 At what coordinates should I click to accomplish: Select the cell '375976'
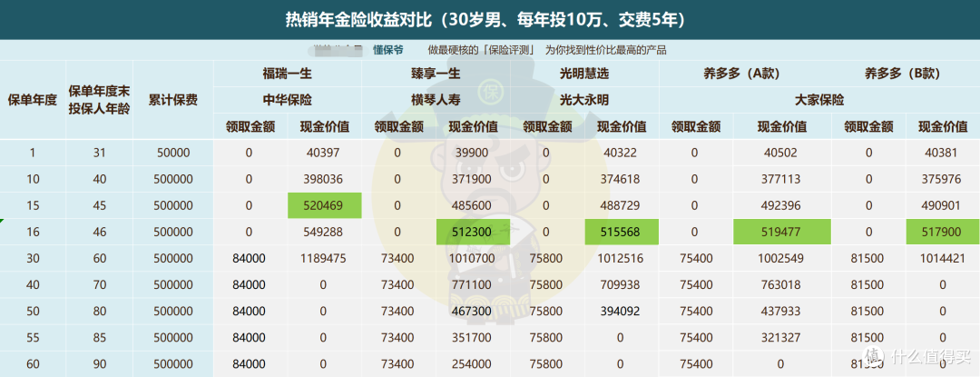click(943, 179)
